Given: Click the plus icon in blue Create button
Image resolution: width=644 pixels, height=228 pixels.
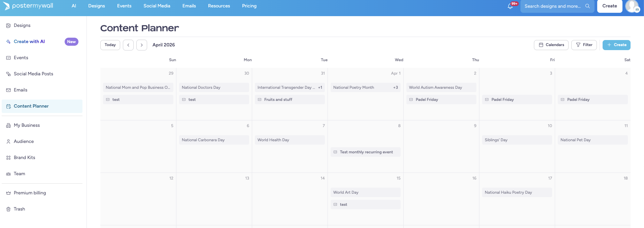Looking at the screenshot, I should click(609, 45).
